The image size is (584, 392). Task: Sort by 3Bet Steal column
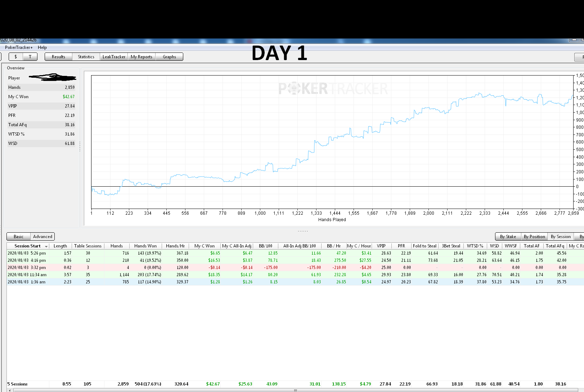tap(451, 246)
